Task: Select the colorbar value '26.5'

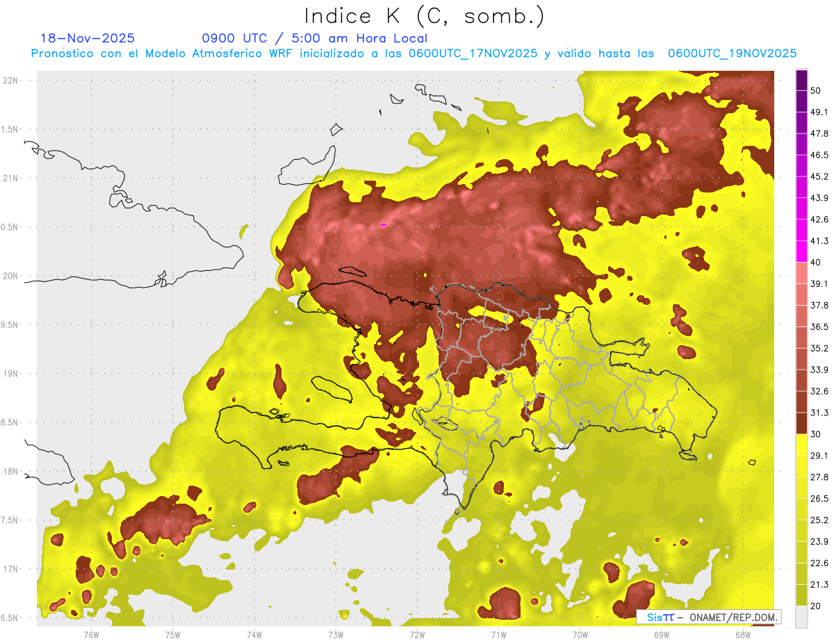Action: pos(819,499)
